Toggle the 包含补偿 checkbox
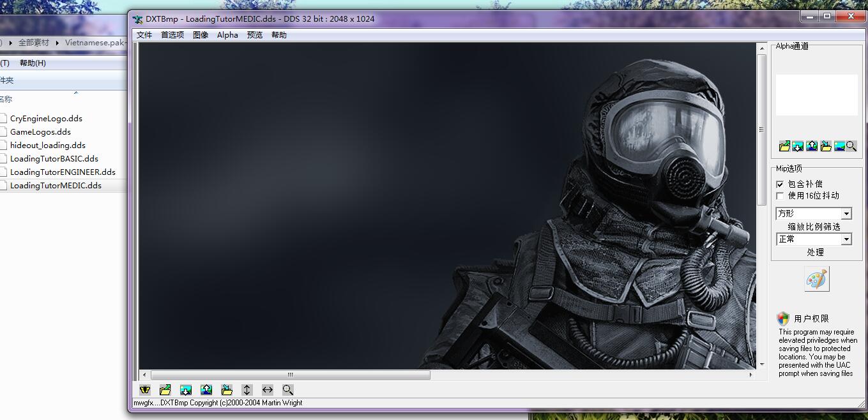The image size is (868, 420). click(780, 184)
